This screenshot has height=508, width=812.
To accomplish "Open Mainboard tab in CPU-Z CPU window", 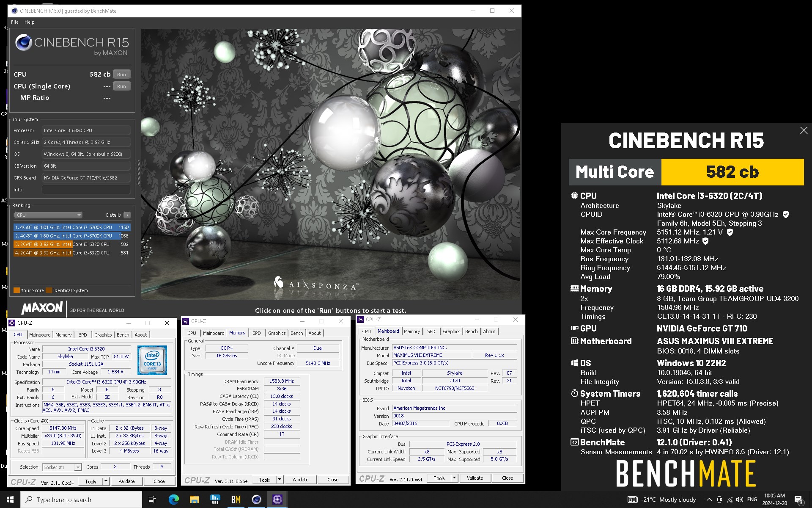I will pos(40,335).
